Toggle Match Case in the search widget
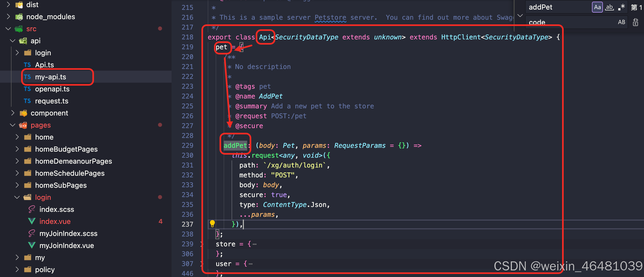The height and width of the screenshot is (277, 644). click(597, 7)
